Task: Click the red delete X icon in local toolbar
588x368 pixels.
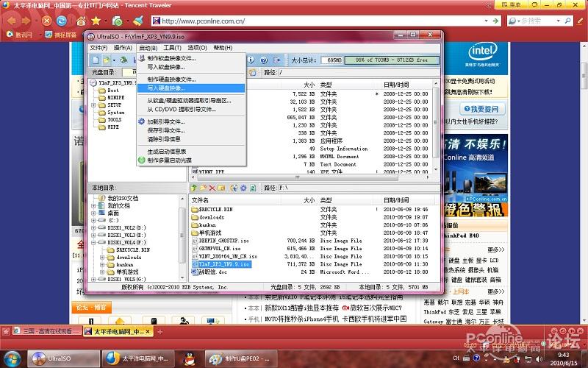Action: point(212,188)
